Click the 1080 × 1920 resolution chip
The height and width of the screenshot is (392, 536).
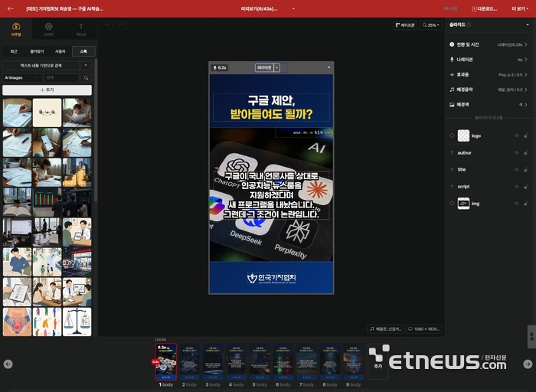[x=424, y=328]
